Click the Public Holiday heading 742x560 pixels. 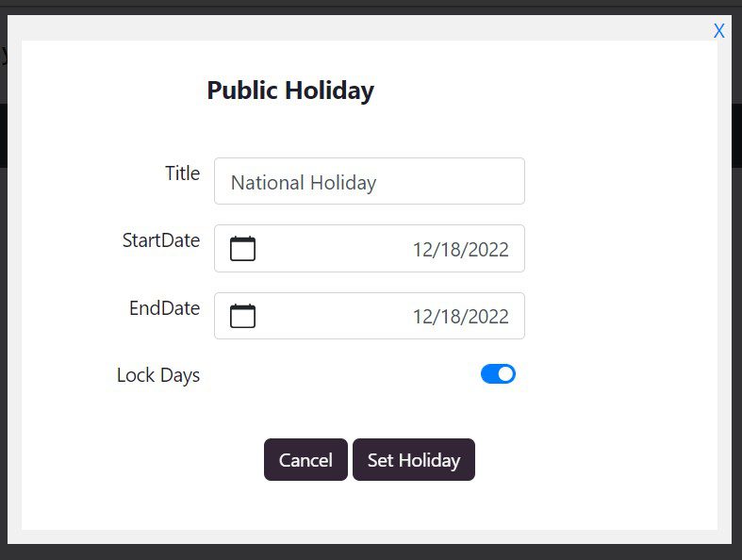[x=290, y=91]
